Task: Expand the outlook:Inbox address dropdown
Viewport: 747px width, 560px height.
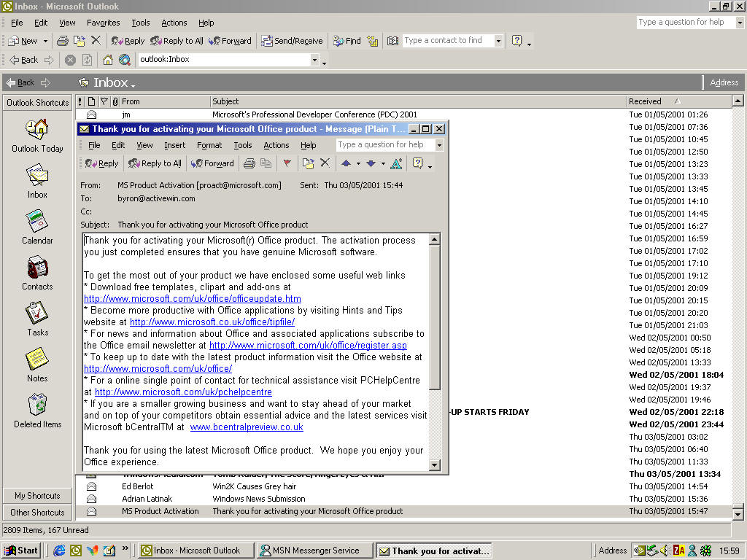Action: (x=314, y=60)
